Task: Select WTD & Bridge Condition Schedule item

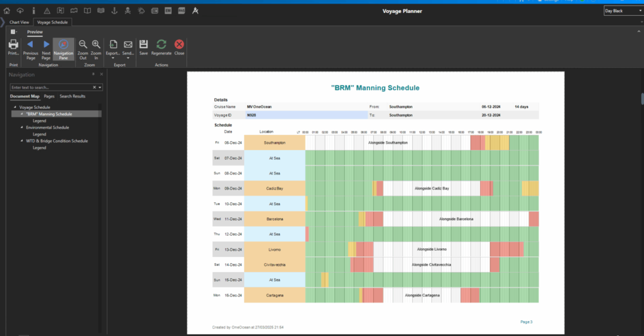Action: click(57, 141)
